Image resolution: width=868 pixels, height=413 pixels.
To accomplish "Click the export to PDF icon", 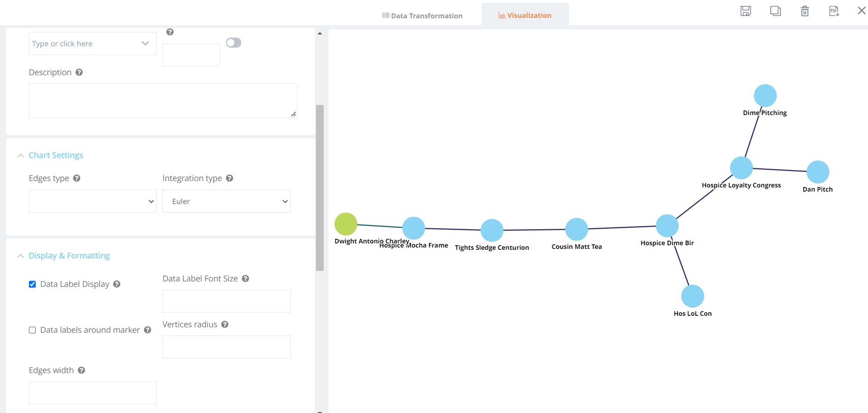I will coord(834,11).
